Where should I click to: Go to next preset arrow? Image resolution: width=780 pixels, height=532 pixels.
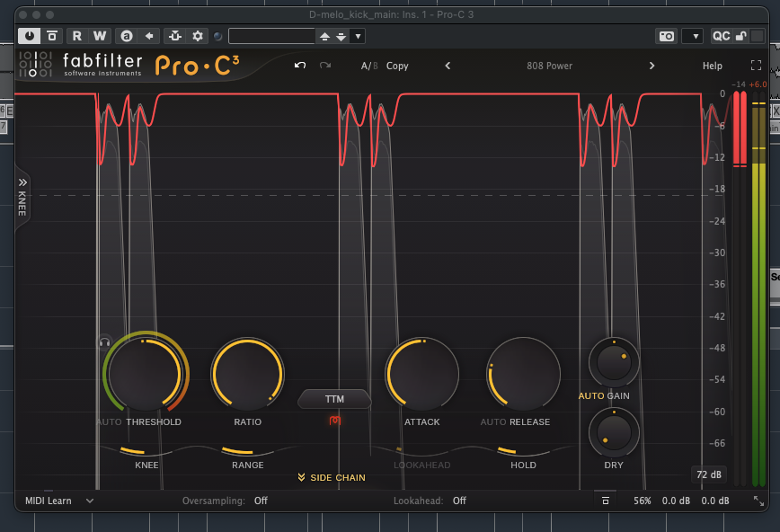tap(651, 66)
